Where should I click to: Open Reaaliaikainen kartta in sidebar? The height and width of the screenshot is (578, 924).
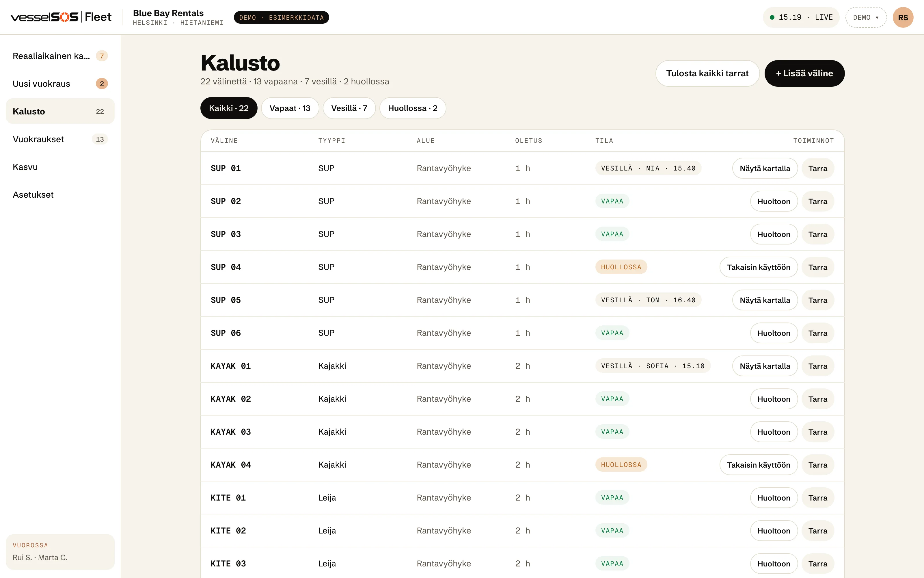(60, 56)
